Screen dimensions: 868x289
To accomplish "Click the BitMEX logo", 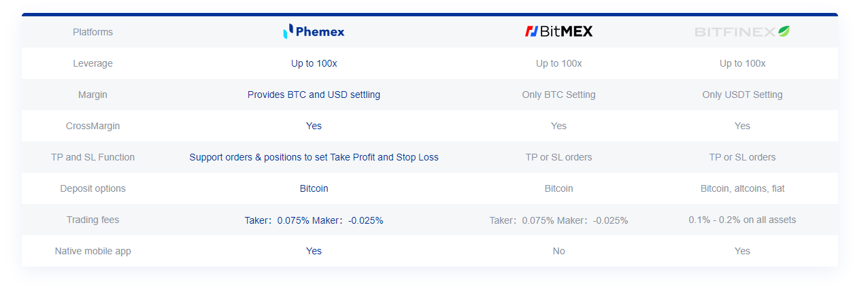I will pyautogui.click(x=558, y=31).
